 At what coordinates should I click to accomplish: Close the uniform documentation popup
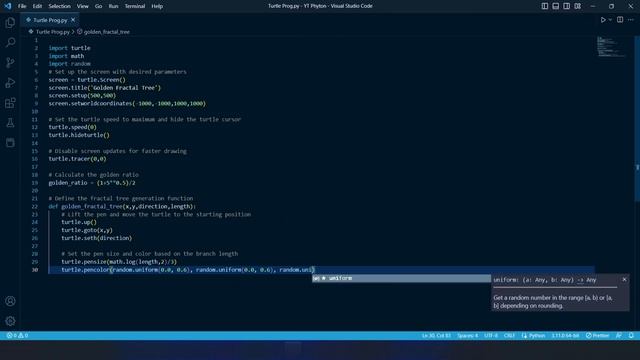click(x=624, y=280)
